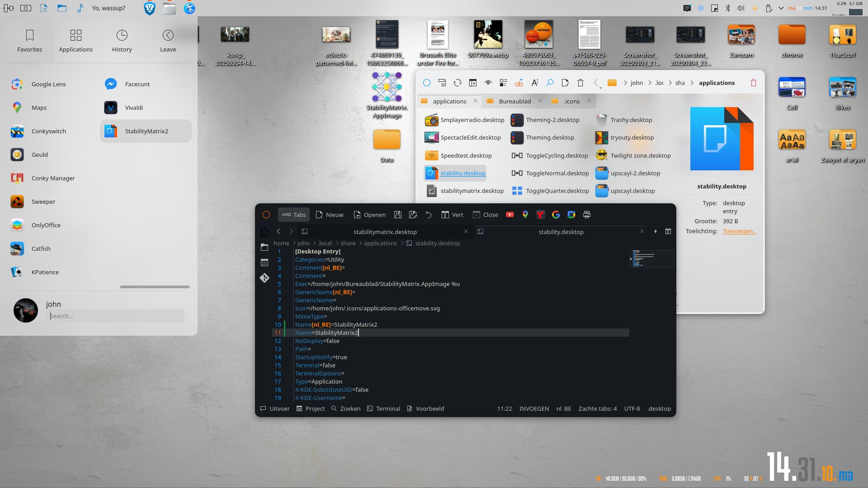The width and height of the screenshot is (868, 488).
Task: Click the orange circle icon in editor toolbar
Action: pyautogui.click(x=266, y=215)
